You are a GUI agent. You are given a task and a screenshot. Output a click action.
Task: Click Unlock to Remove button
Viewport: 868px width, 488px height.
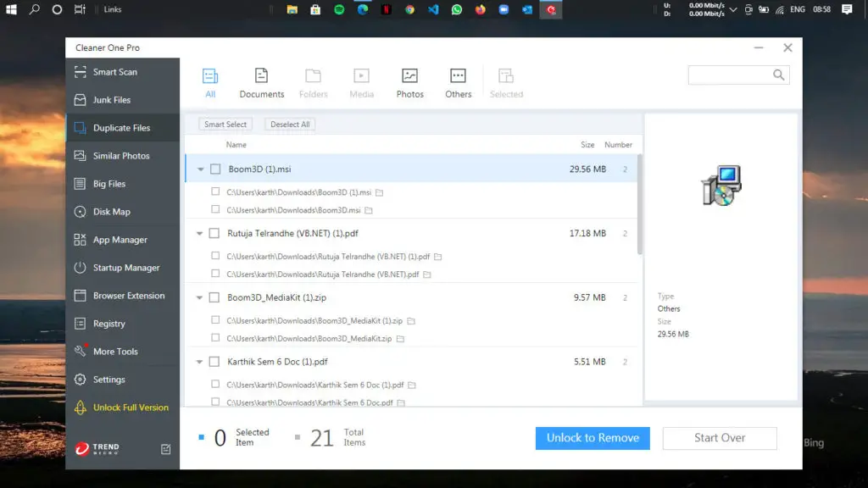[593, 438]
